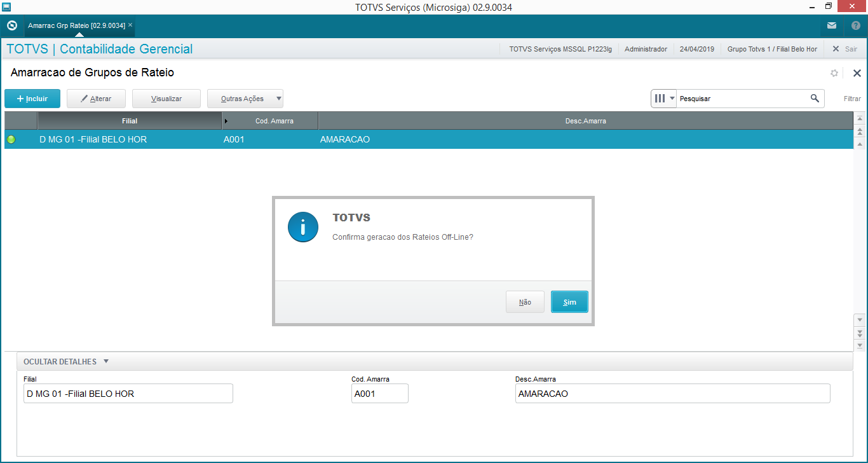This screenshot has height=463, width=868.
Task: Confirm with the Sim button
Action: pyautogui.click(x=569, y=302)
